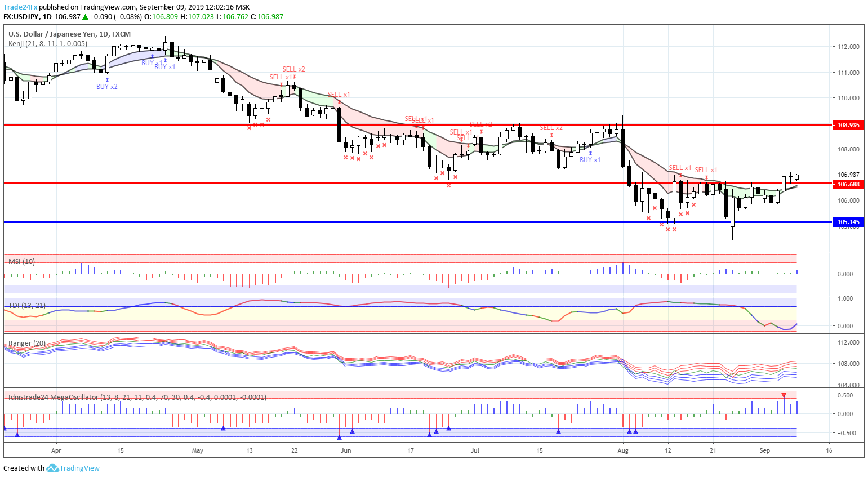The image size is (868, 478).
Task: Select the Idnistrade24 MegaOscillator label
Action: click(x=137, y=397)
